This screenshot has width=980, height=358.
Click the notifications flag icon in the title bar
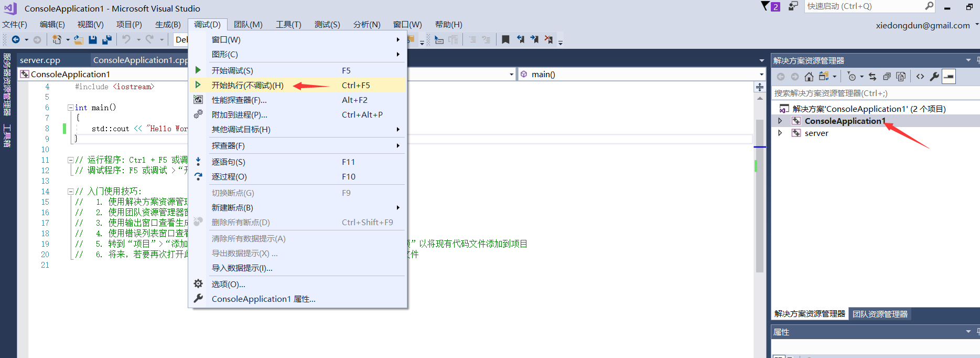(766, 6)
